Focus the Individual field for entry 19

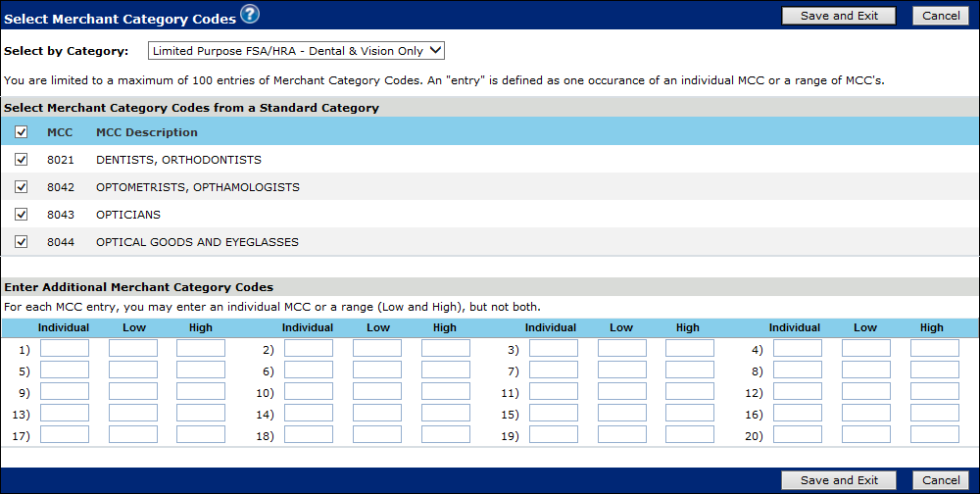553,434
